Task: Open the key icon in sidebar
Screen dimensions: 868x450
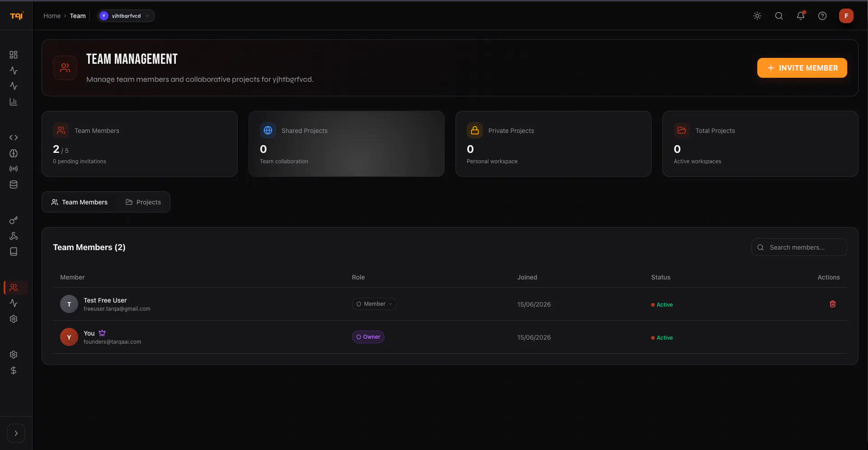Action: [14, 220]
